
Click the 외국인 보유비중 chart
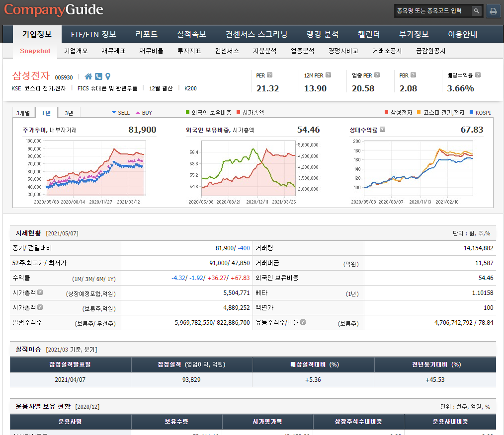tap(249, 168)
